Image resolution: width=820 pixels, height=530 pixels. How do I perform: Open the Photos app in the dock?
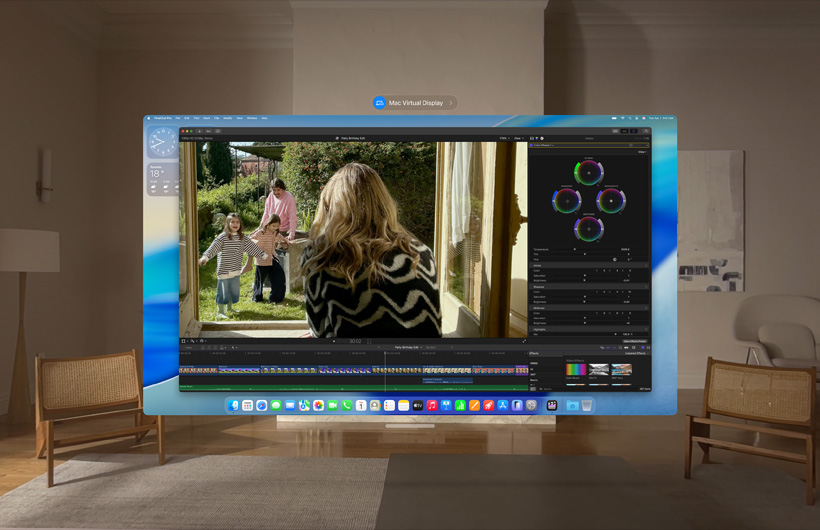[x=318, y=405]
